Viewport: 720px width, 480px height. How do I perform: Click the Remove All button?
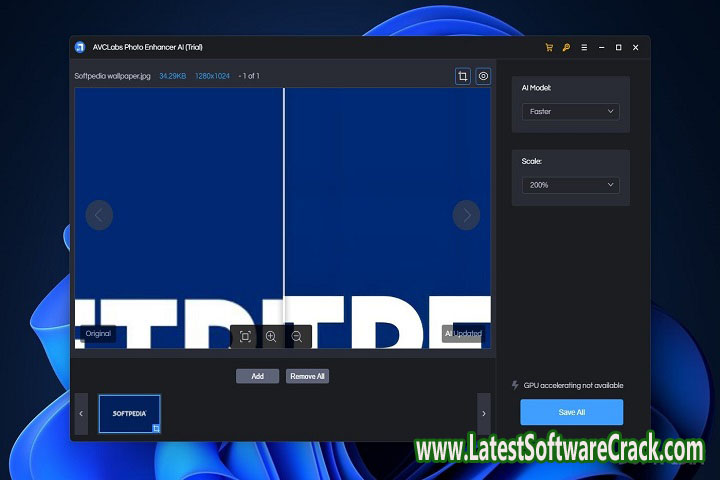pos(307,376)
